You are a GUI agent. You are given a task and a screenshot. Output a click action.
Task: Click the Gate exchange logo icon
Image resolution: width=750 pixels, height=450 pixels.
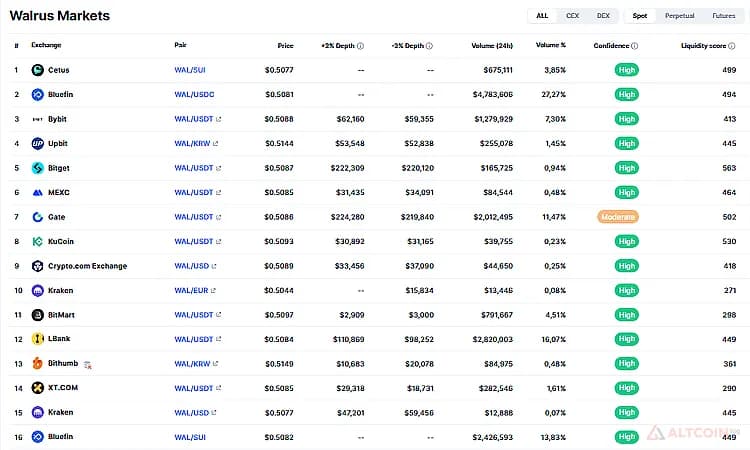[x=37, y=217]
